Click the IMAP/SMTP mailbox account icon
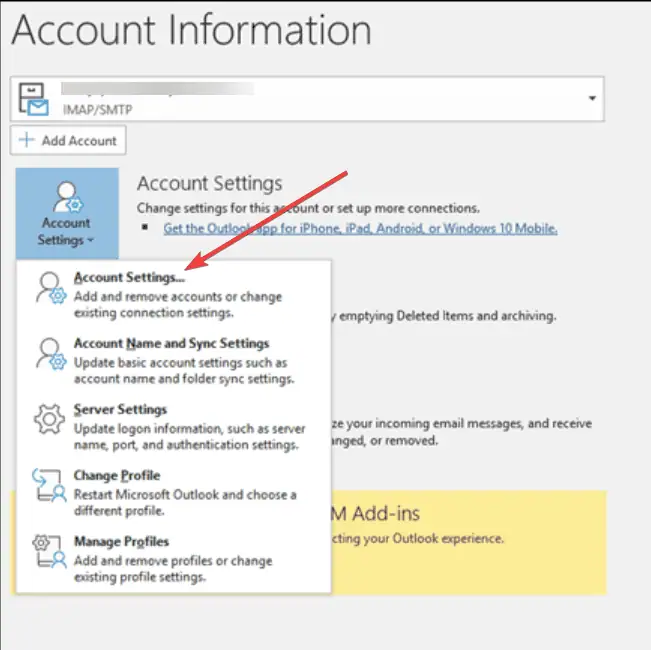Image resolution: width=651 pixels, height=650 pixels. point(34,99)
